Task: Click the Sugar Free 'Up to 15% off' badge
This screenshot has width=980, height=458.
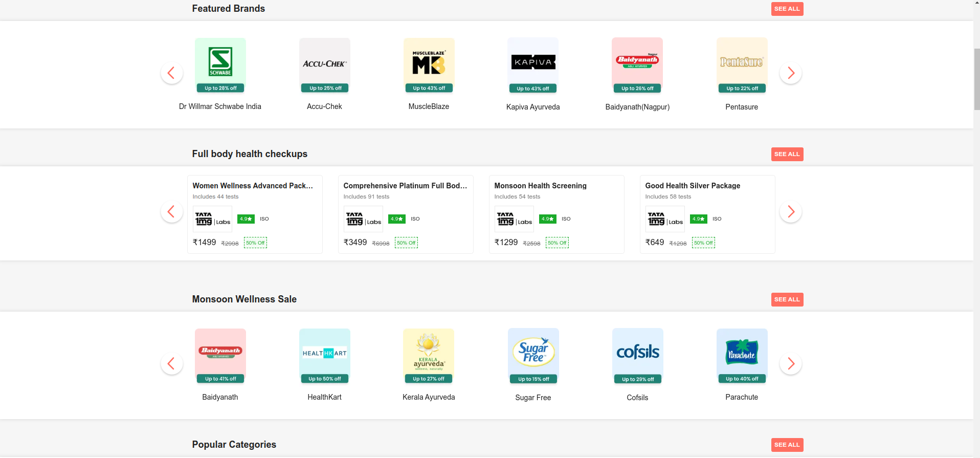Action: point(533,379)
